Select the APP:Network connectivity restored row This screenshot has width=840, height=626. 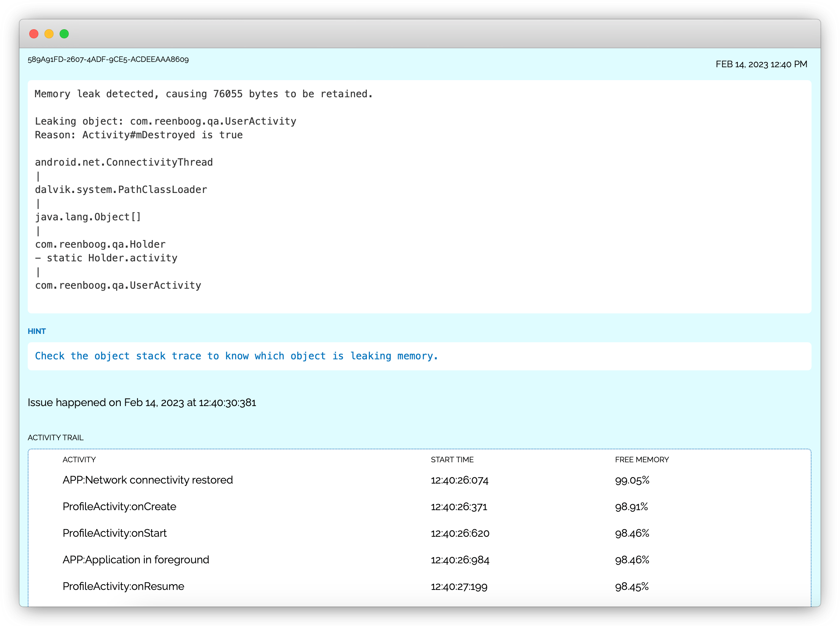148,480
